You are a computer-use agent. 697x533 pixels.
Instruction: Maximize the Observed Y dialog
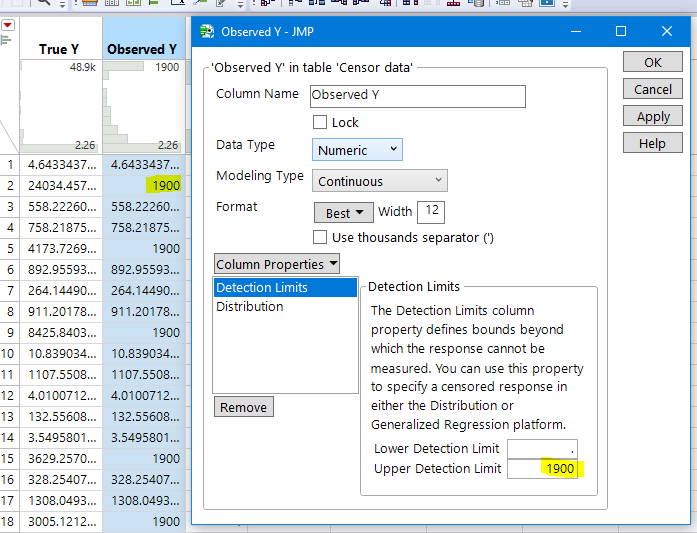point(621,31)
